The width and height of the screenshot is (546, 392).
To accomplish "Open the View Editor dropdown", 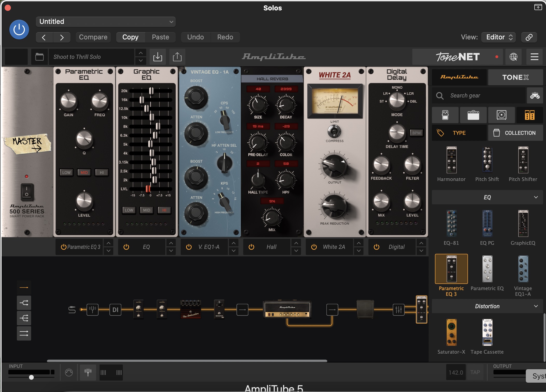I will pyautogui.click(x=499, y=37).
